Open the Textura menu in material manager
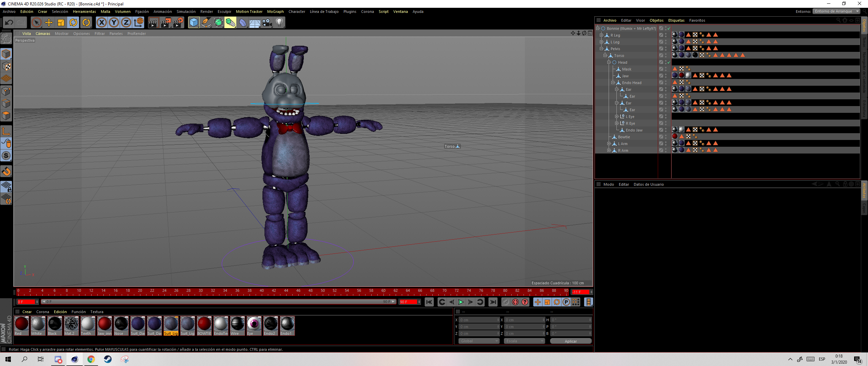The width and height of the screenshot is (868, 366). pyautogui.click(x=97, y=312)
